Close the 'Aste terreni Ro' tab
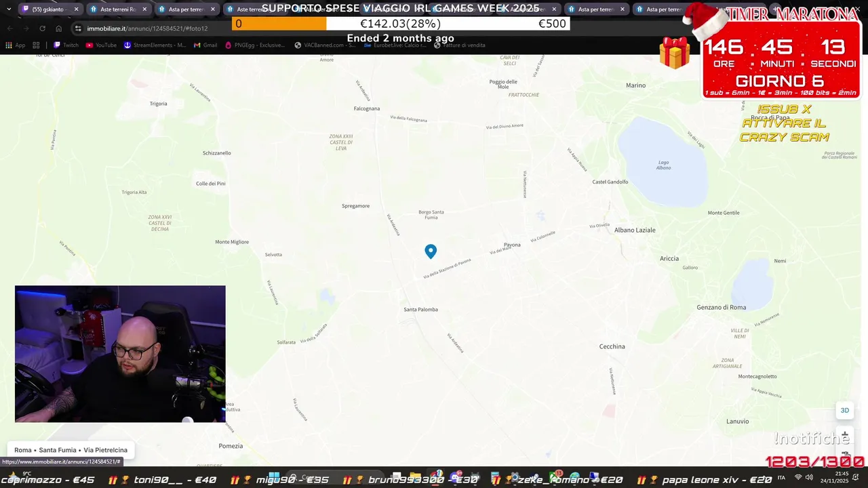Image resolution: width=868 pixels, height=488 pixels. [x=144, y=9]
